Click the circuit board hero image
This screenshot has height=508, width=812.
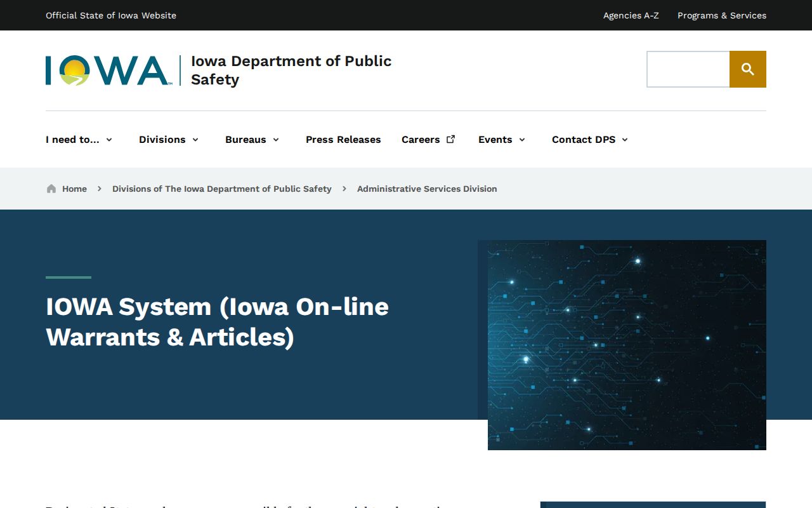pyautogui.click(x=627, y=345)
